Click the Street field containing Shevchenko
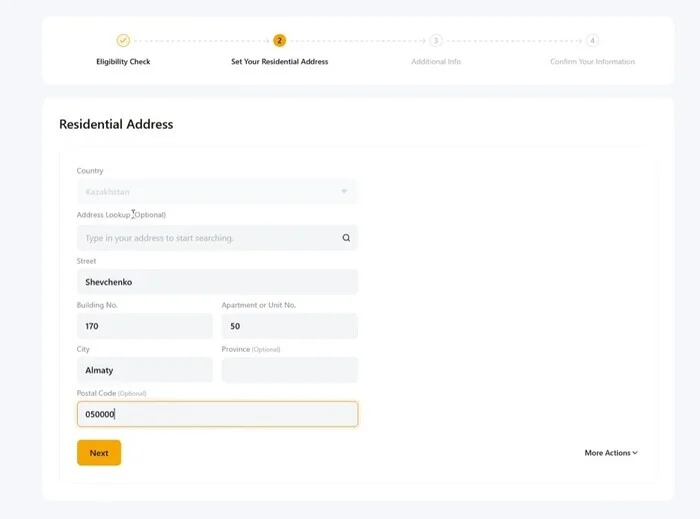700x519 pixels. pos(217,282)
